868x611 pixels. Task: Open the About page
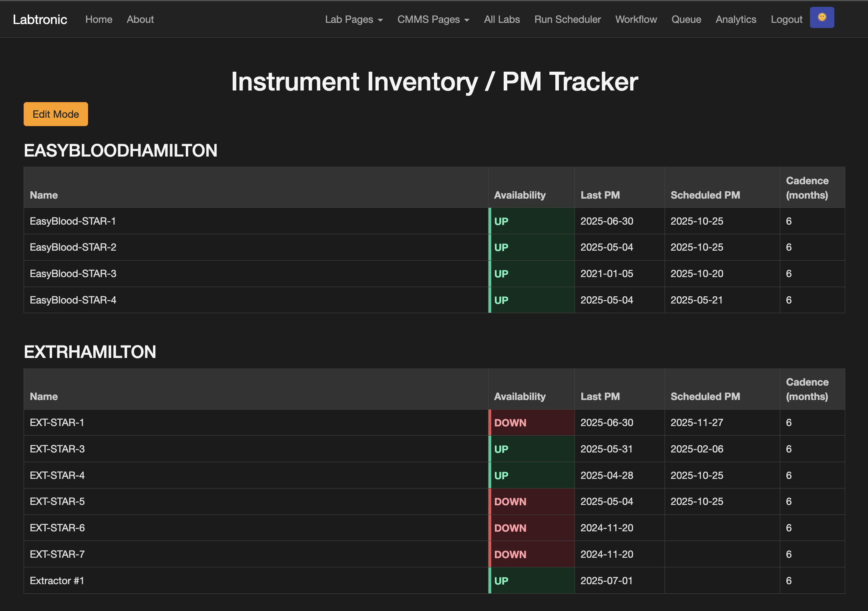[x=140, y=19]
